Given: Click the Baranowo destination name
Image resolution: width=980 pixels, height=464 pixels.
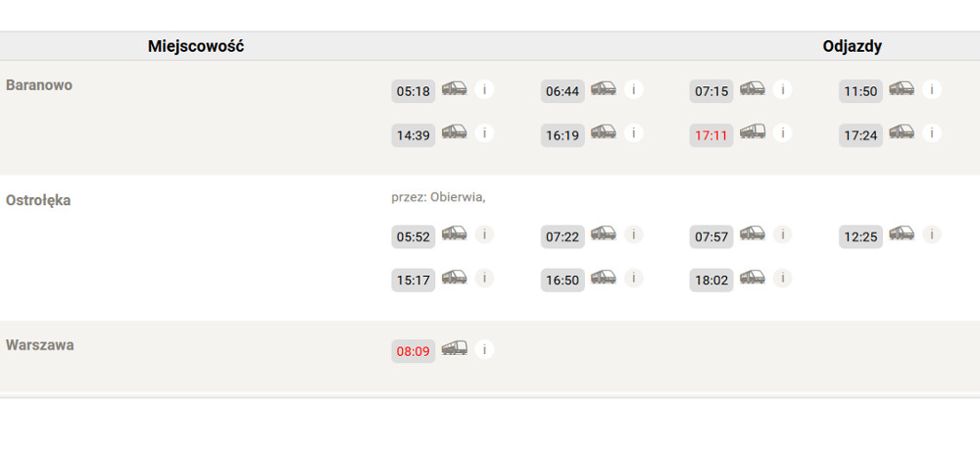Looking at the screenshot, I should [x=39, y=85].
